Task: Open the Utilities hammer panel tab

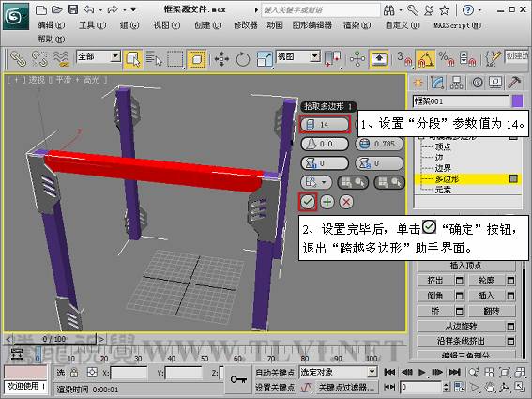Action: 515,83
